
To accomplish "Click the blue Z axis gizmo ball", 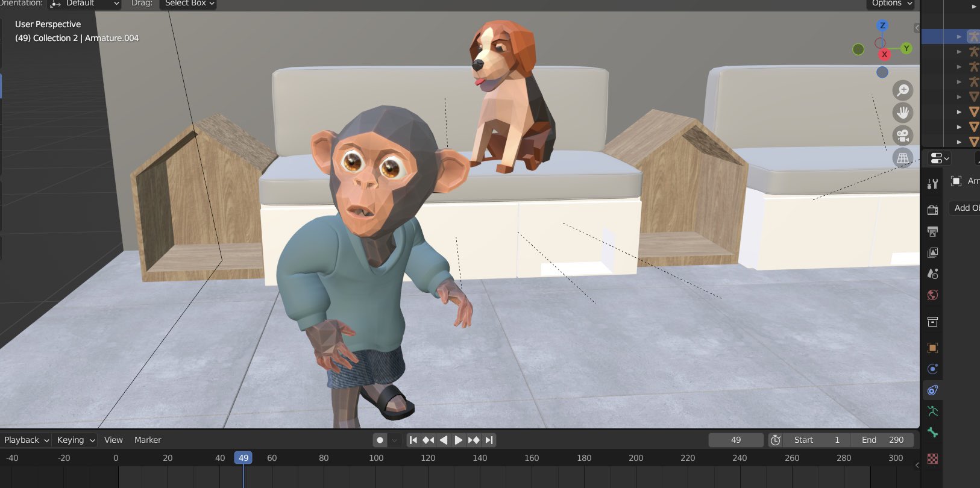I will pyautogui.click(x=882, y=25).
